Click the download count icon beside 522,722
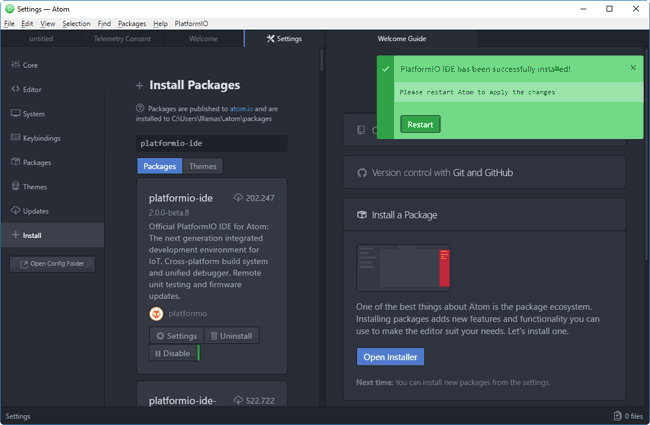 tap(238, 400)
